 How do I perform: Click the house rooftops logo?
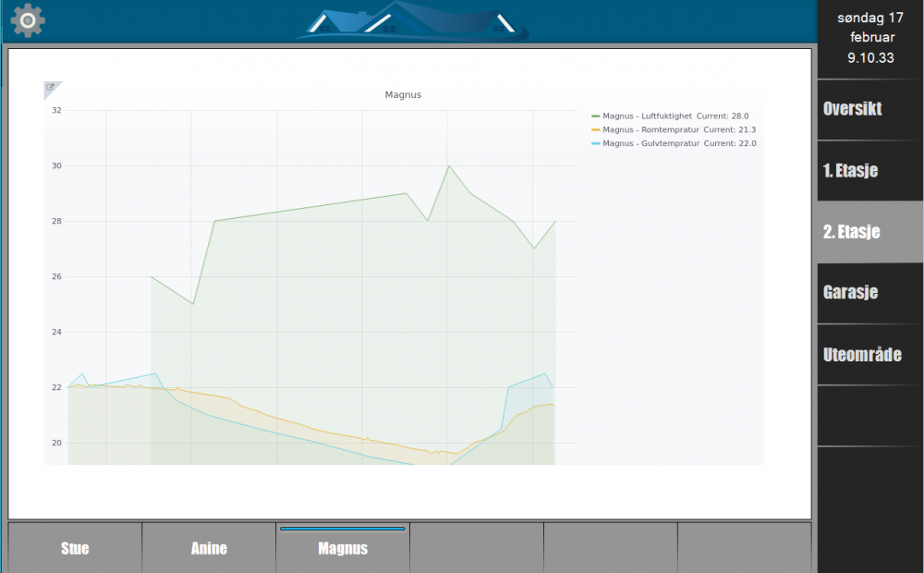413,22
